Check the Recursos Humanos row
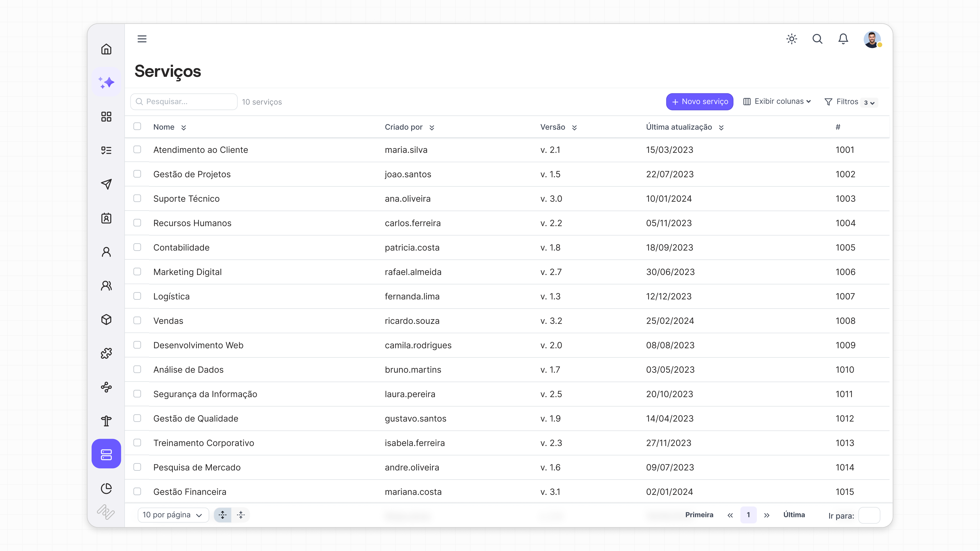 (x=137, y=222)
